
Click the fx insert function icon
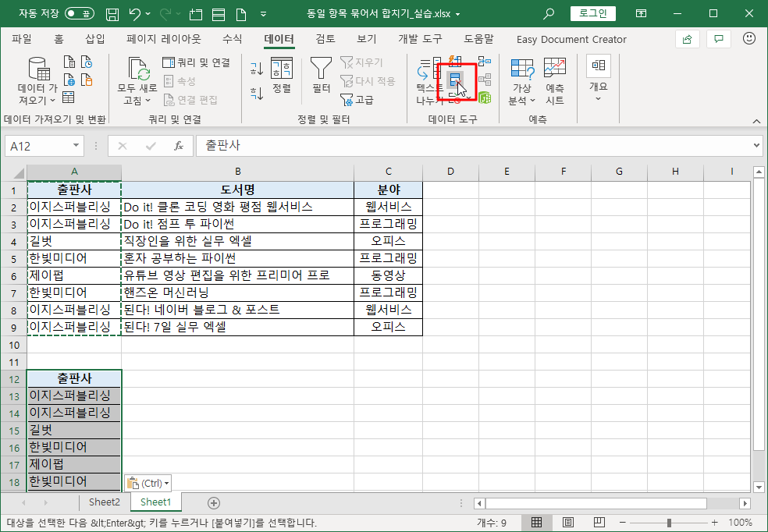tap(179, 145)
